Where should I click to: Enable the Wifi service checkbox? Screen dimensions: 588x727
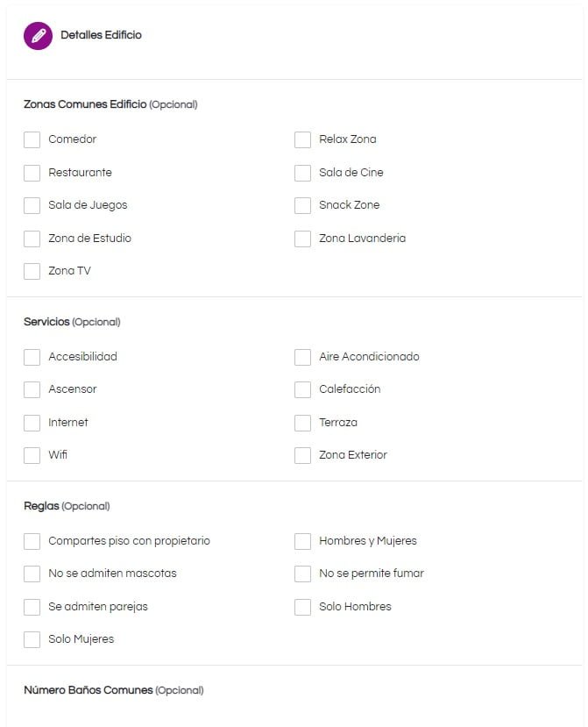(32, 455)
